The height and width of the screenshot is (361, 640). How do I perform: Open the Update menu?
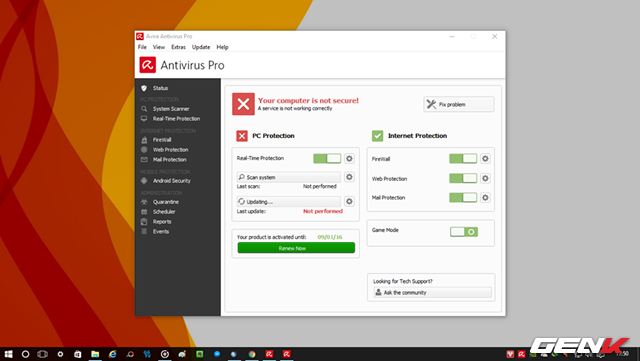[x=201, y=47]
